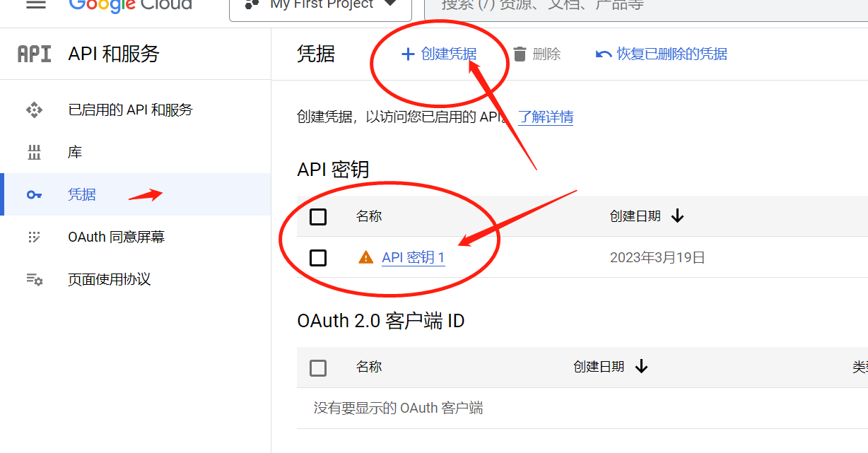Click the warning icon beside API 密钥 1
The height and width of the screenshot is (453, 868).
[365, 257]
